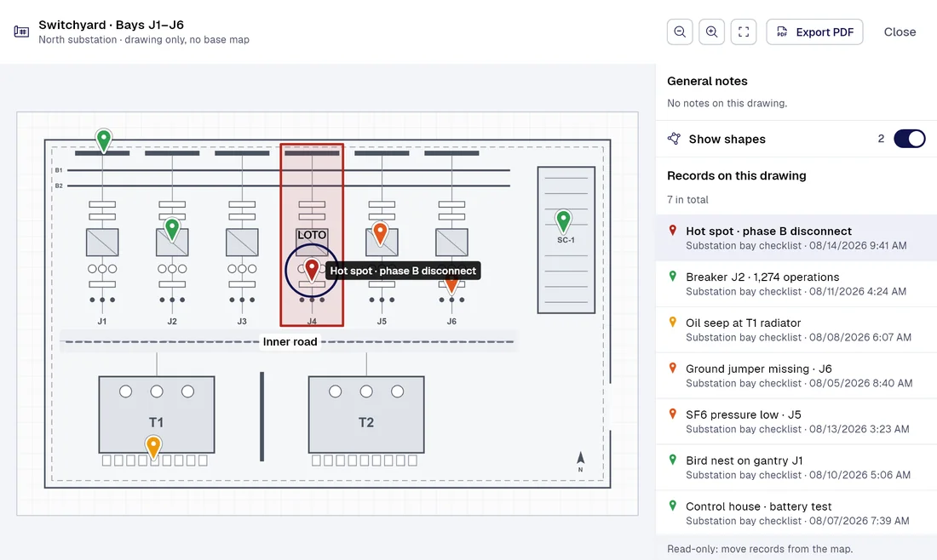
Task: Select the red hot spot pin in J4
Action: (312, 271)
